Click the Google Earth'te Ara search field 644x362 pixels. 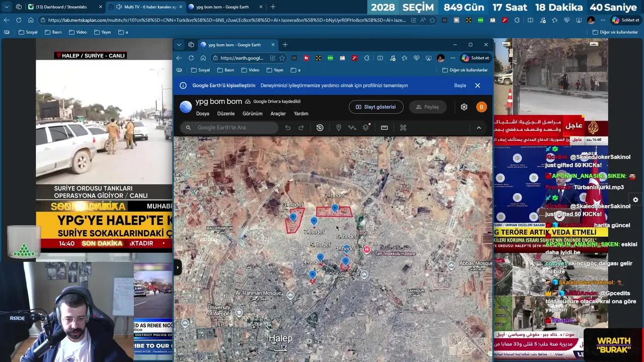(229, 128)
